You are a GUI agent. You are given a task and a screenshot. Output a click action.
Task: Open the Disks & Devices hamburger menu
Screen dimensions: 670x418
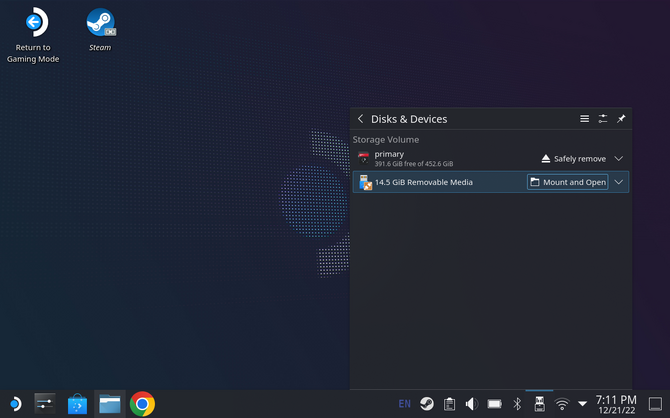coord(585,119)
